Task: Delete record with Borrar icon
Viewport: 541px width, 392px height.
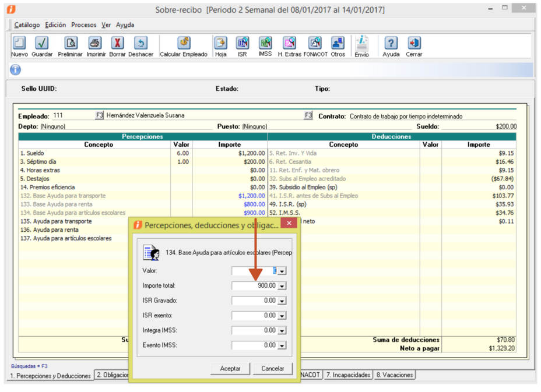Action: pyautogui.click(x=117, y=44)
